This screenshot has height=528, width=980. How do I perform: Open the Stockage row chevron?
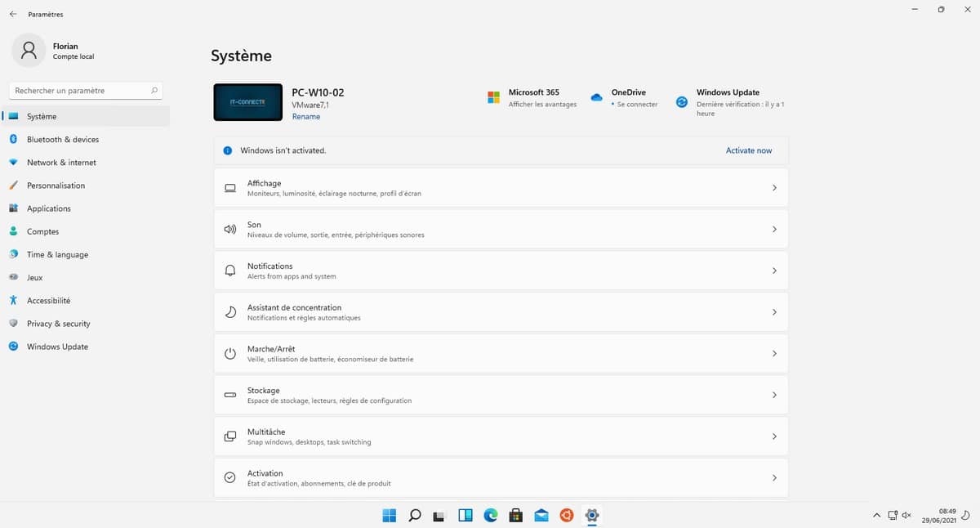click(773, 395)
